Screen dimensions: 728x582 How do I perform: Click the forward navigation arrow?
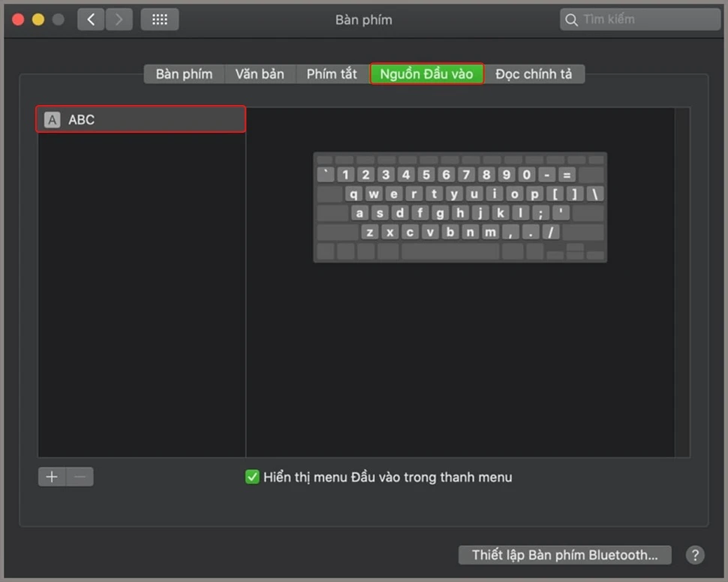pos(119,19)
